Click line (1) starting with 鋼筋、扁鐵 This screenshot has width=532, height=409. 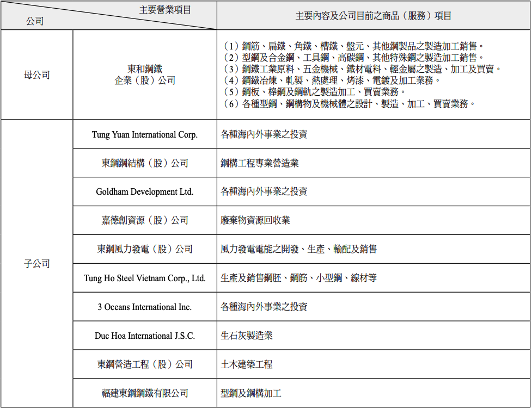[x=353, y=46]
